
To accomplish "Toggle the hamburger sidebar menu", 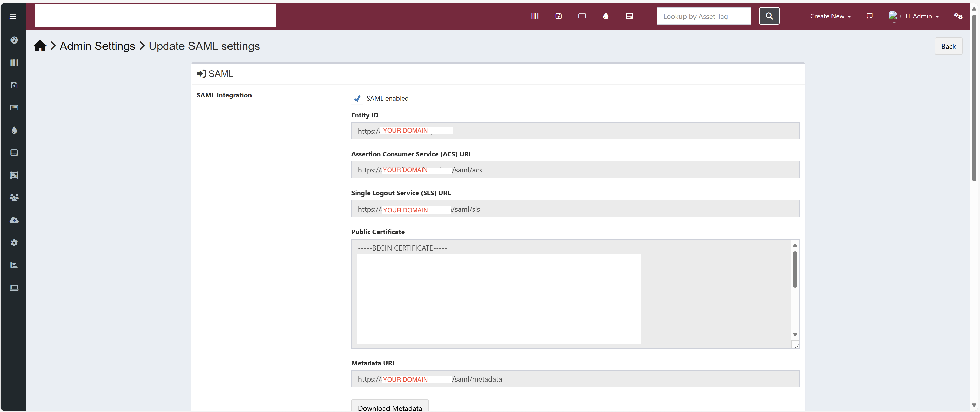I will [x=13, y=16].
